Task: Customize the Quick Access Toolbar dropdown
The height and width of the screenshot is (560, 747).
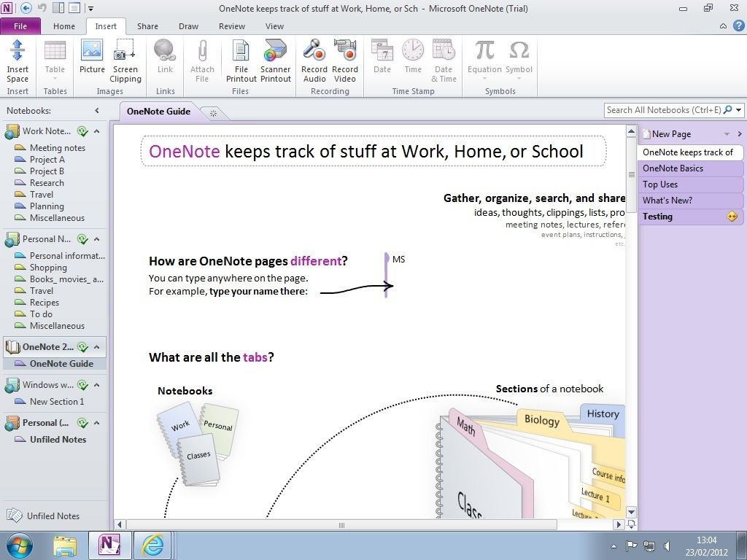Action: pyautogui.click(x=90, y=8)
